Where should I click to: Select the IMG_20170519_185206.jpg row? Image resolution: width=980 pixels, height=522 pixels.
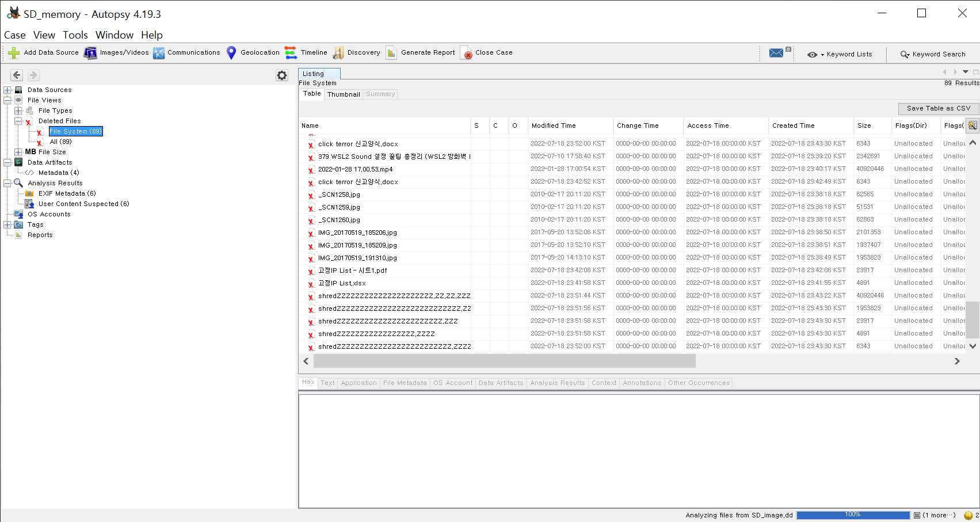pyautogui.click(x=631, y=233)
